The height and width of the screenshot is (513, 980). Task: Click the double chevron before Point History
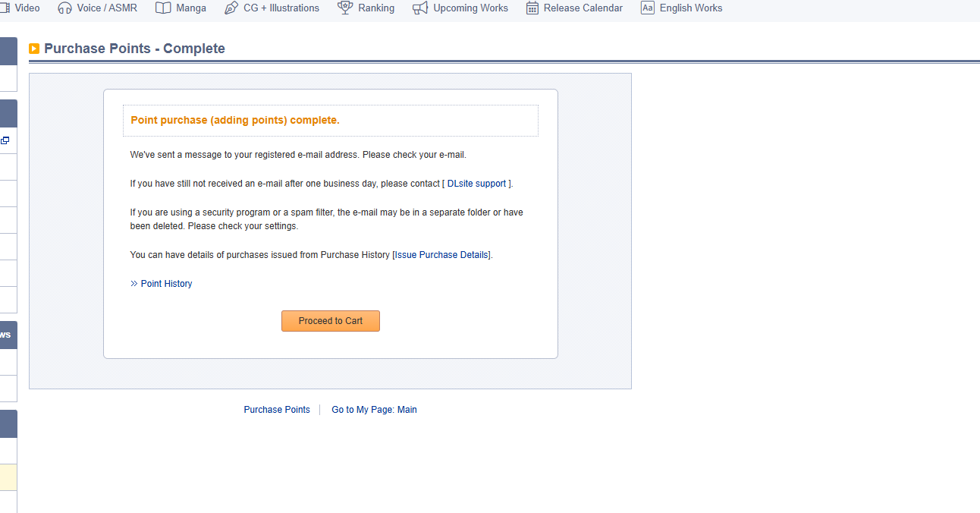coord(133,284)
